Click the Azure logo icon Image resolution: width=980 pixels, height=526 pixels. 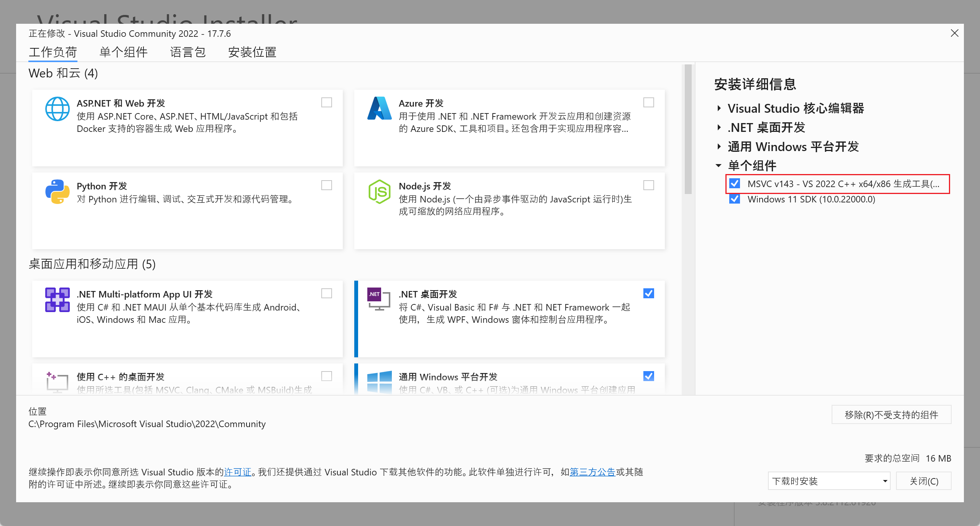[379, 108]
